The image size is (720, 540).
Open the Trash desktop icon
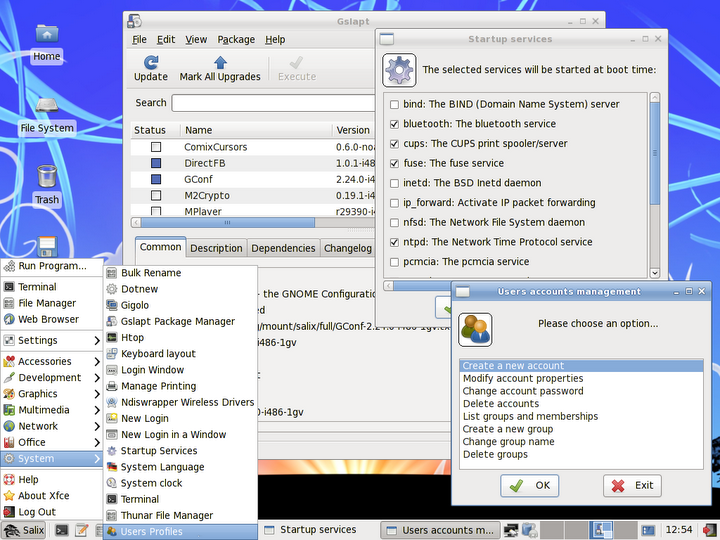pyautogui.click(x=46, y=185)
